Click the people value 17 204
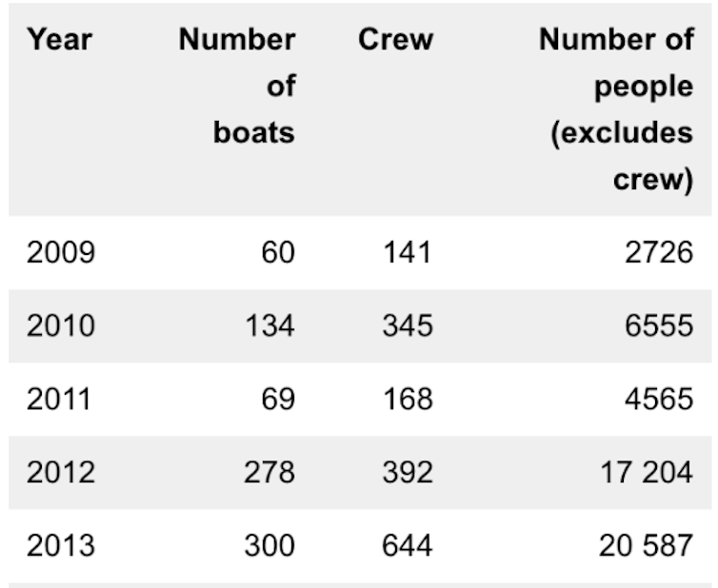 tap(647, 472)
